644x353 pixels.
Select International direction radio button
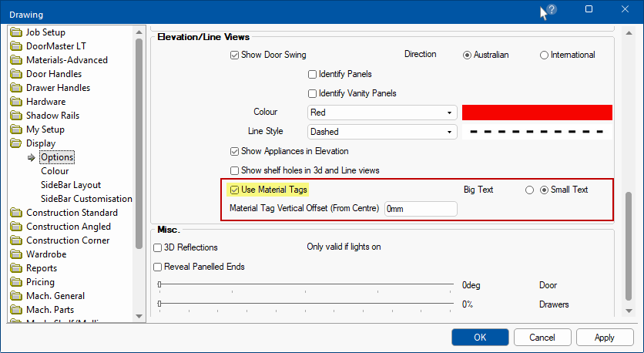[544, 55]
